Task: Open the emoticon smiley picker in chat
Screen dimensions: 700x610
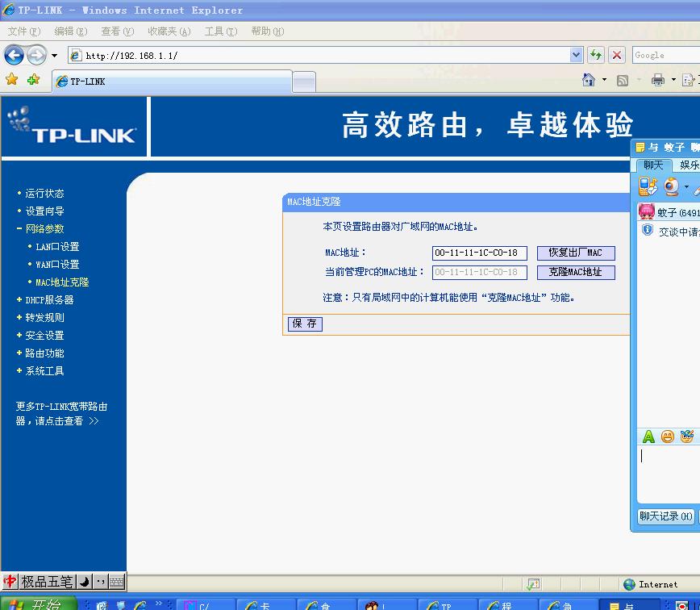Action: pyautogui.click(x=668, y=437)
